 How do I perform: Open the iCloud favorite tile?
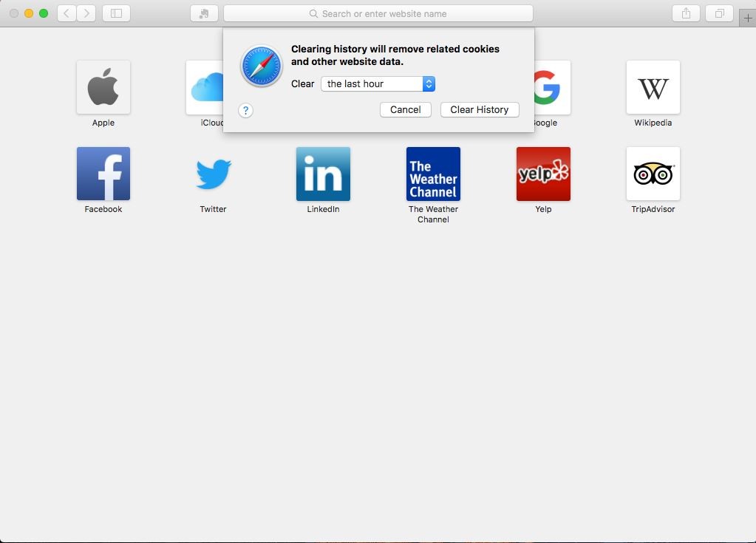coord(205,87)
